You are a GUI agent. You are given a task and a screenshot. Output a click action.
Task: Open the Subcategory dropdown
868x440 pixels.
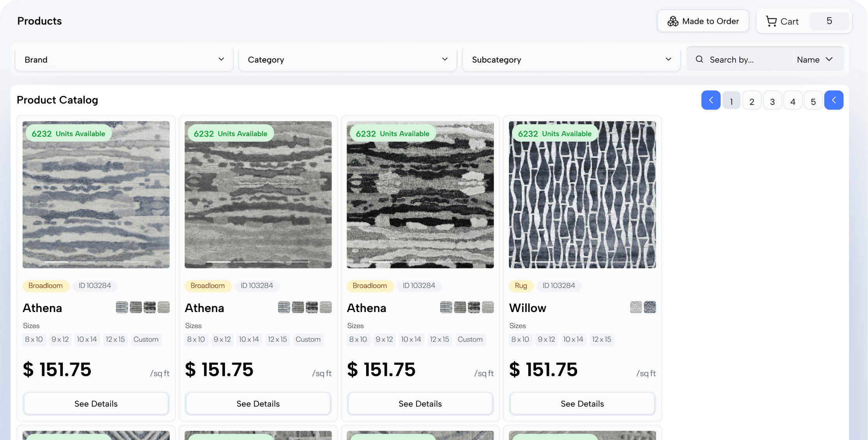click(571, 59)
